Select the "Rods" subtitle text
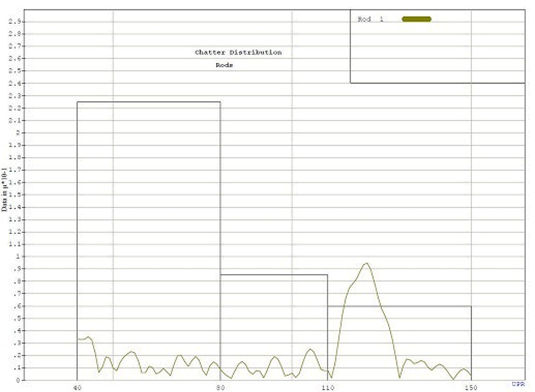This screenshot has width=535, height=392. (x=225, y=65)
